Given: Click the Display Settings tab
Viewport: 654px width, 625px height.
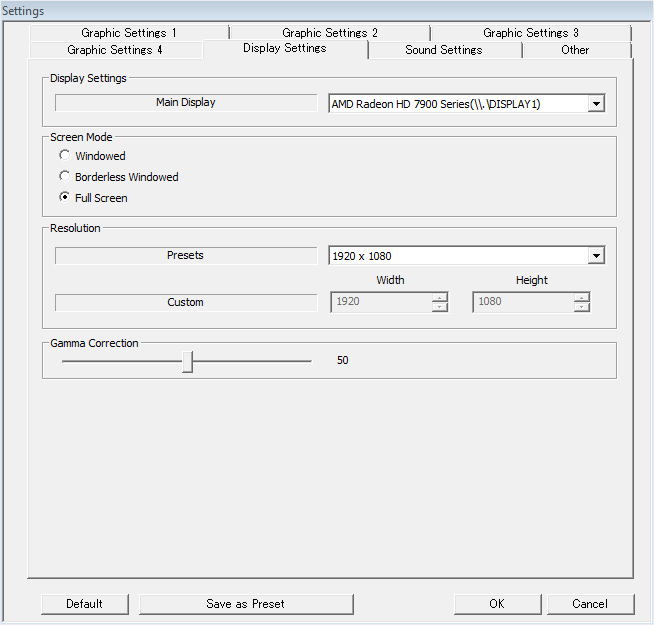Looking at the screenshot, I should [284, 48].
